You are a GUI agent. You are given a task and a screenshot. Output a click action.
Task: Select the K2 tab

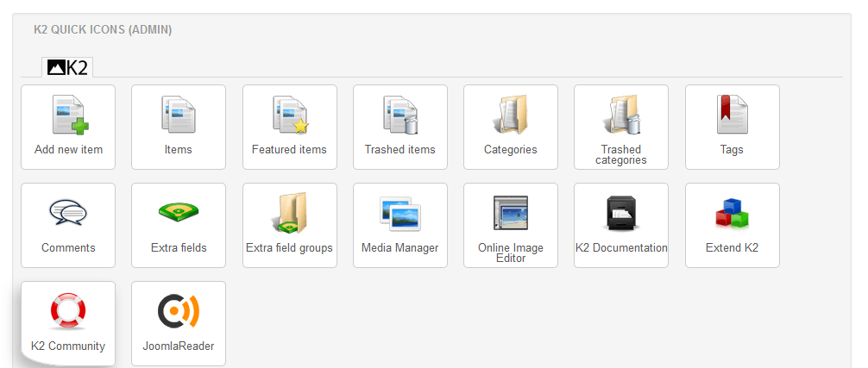coord(67,67)
